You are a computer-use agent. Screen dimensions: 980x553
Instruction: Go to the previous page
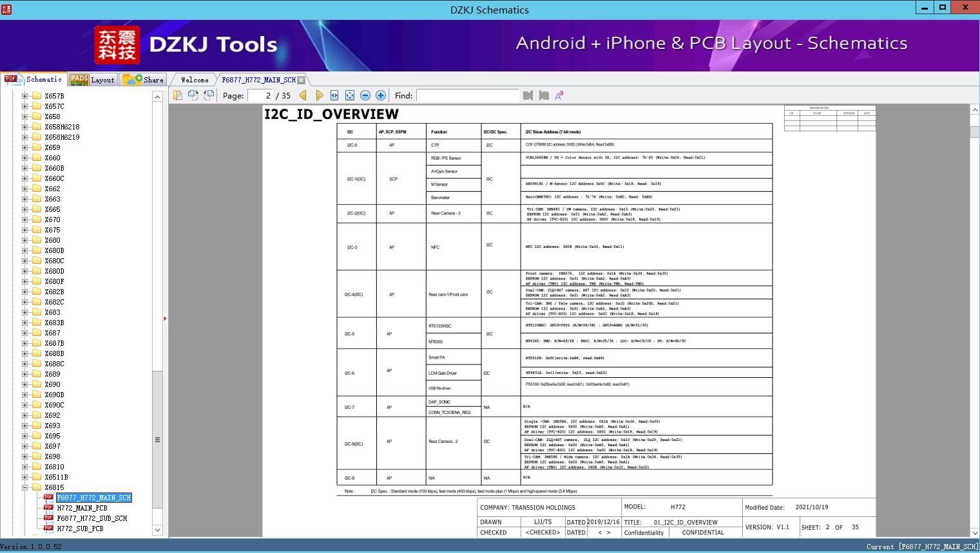(303, 95)
